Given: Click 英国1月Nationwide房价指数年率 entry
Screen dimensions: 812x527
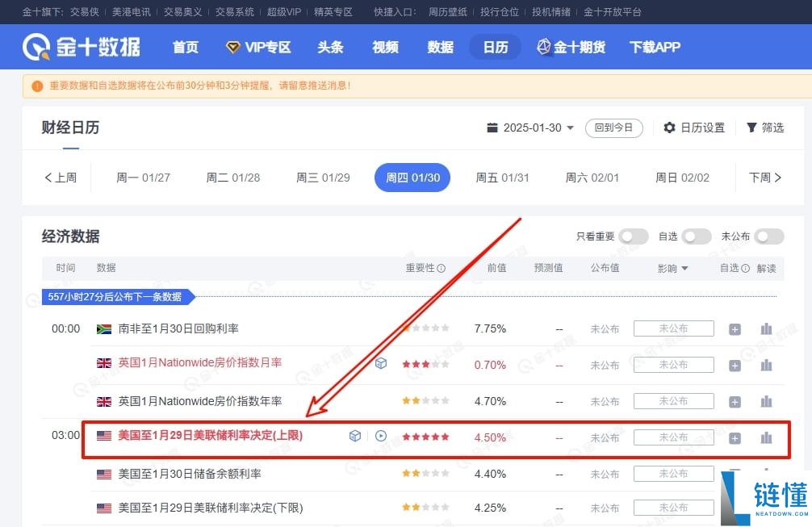Looking at the screenshot, I should pos(200,401).
